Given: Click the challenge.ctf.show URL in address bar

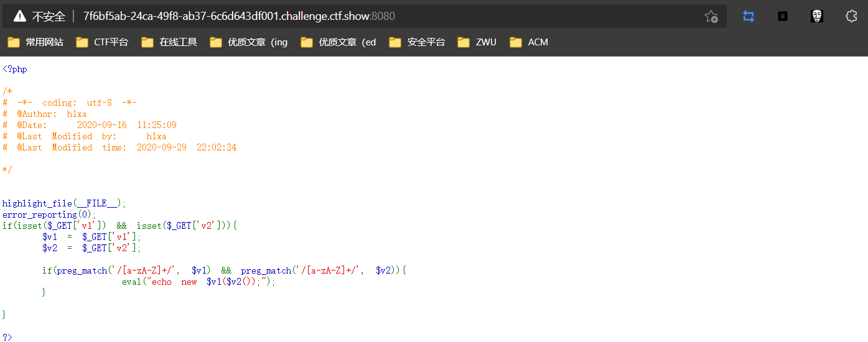Looking at the screenshot, I should click(239, 16).
